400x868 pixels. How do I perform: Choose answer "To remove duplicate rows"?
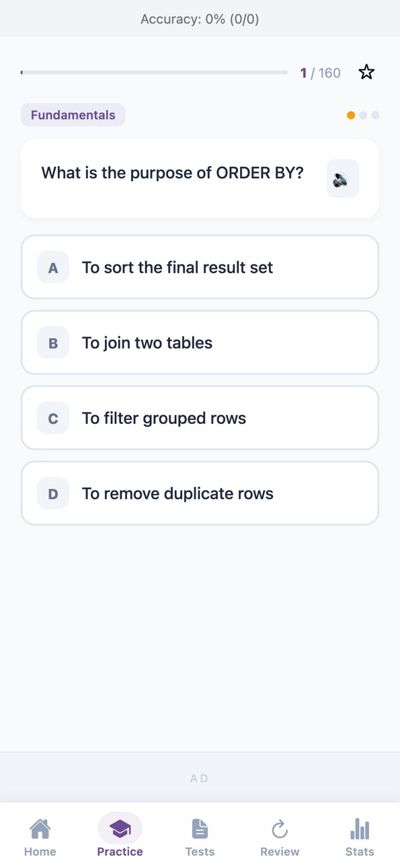point(200,493)
